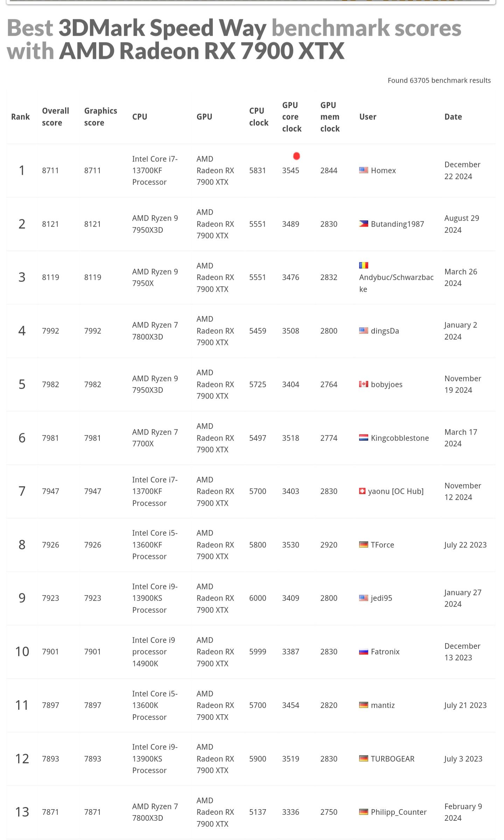Open the TForce user result
This screenshot has width=504, height=840.
382,545
